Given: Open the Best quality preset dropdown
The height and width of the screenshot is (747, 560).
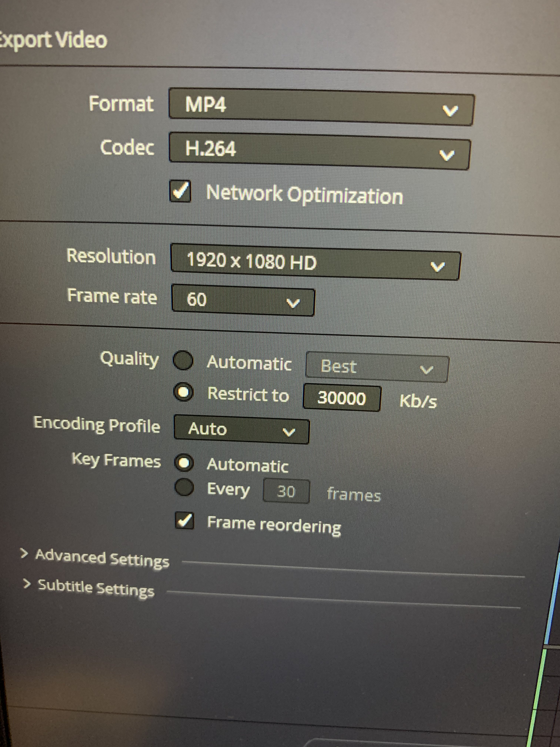Looking at the screenshot, I should coord(376,368).
